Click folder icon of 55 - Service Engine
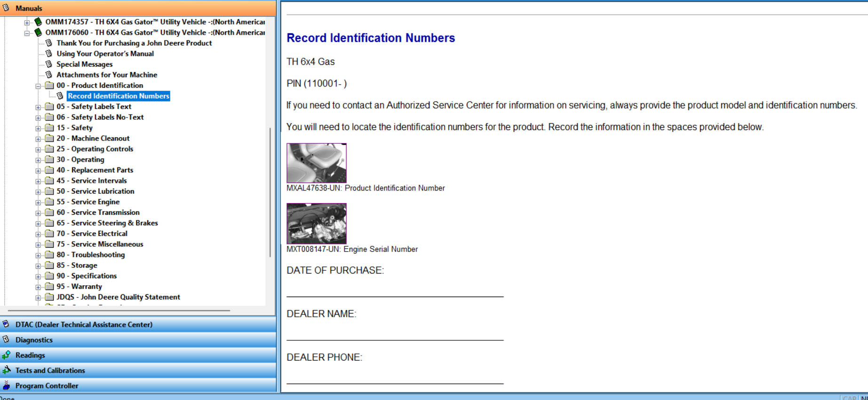The width and height of the screenshot is (868, 400). 49,202
